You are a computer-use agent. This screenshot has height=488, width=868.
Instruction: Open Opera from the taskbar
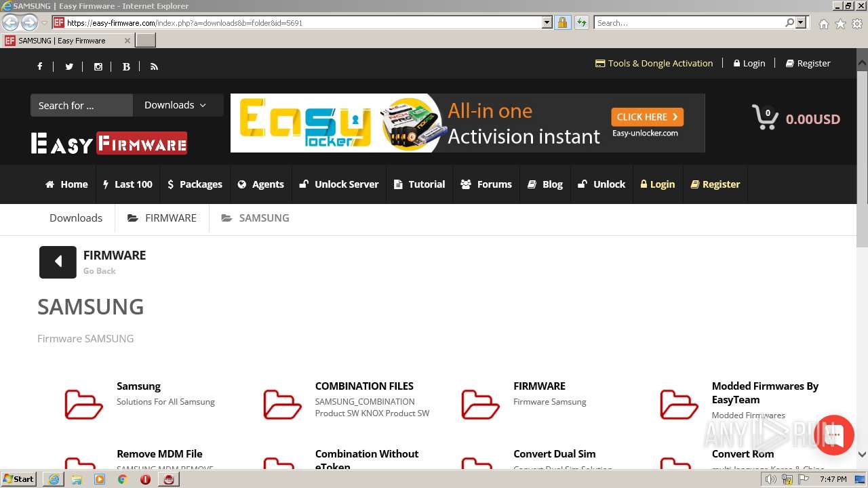tap(145, 479)
